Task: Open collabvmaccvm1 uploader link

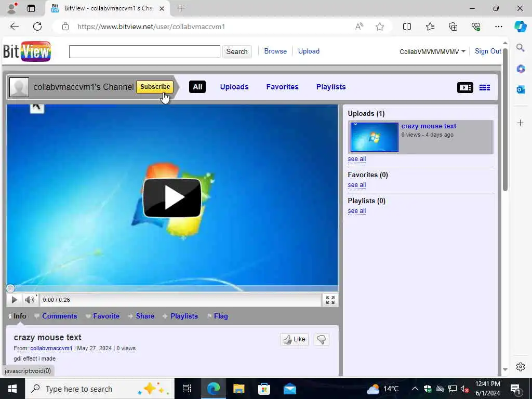Action: tap(51, 349)
